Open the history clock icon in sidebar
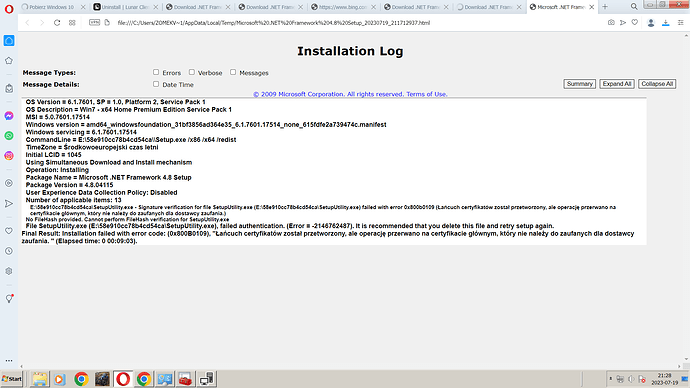This screenshot has height=388, width=690. coord(9,251)
